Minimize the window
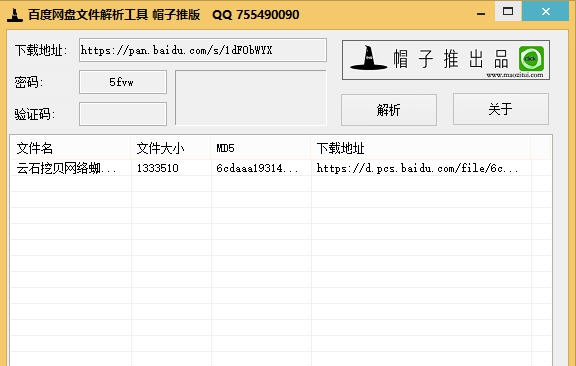This screenshot has height=366, width=576. coord(481,14)
